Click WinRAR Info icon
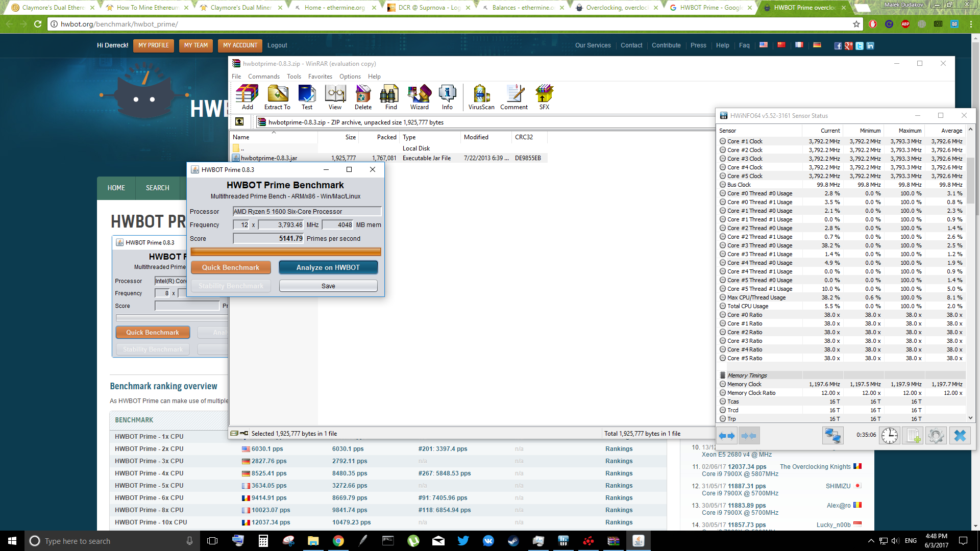Screen dimensions: 980x551 [x=447, y=97]
